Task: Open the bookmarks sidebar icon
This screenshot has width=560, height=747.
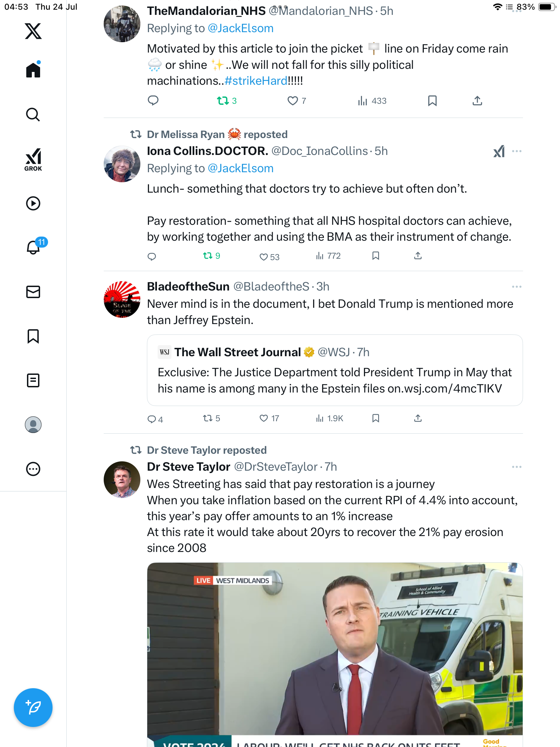Action: tap(33, 336)
